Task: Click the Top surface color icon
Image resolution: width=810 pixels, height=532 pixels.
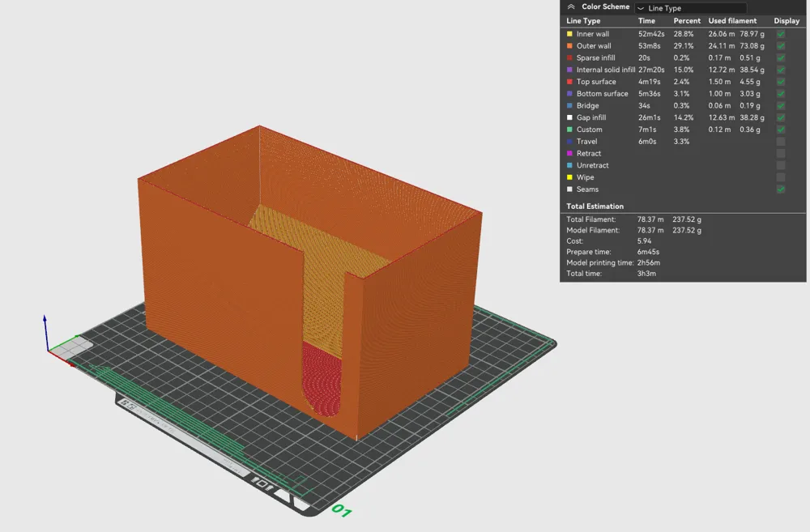Action: click(x=569, y=82)
